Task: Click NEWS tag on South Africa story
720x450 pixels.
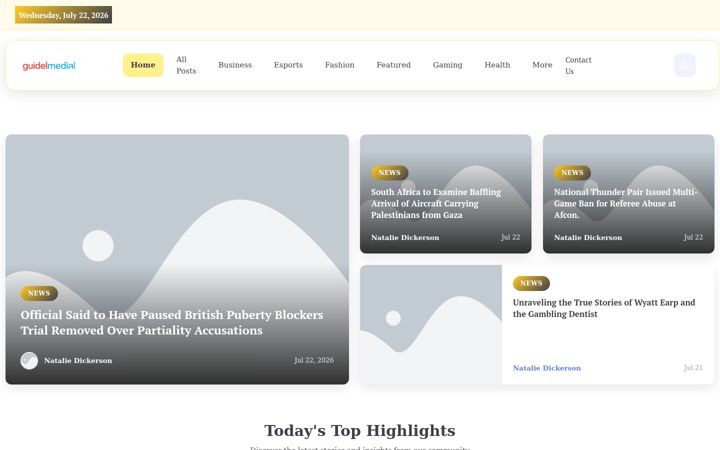Action: click(389, 173)
